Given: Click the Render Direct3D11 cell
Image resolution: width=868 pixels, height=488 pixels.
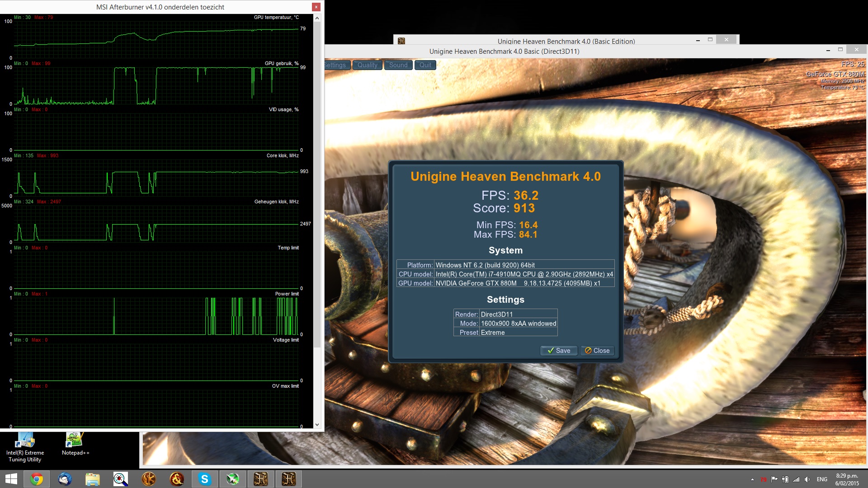Looking at the screenshot, I should coord(519,314).
